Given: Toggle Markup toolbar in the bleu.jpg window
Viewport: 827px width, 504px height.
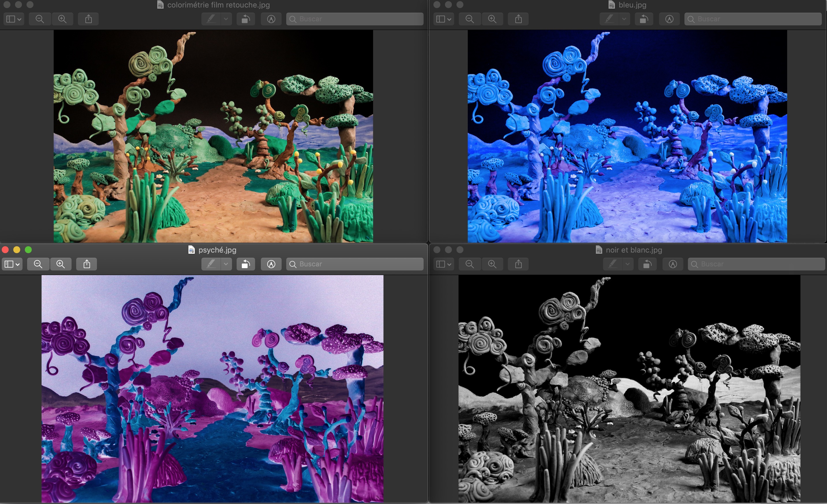Looking at the screenshot, I should pyautogui.click(x=669, y=19).
